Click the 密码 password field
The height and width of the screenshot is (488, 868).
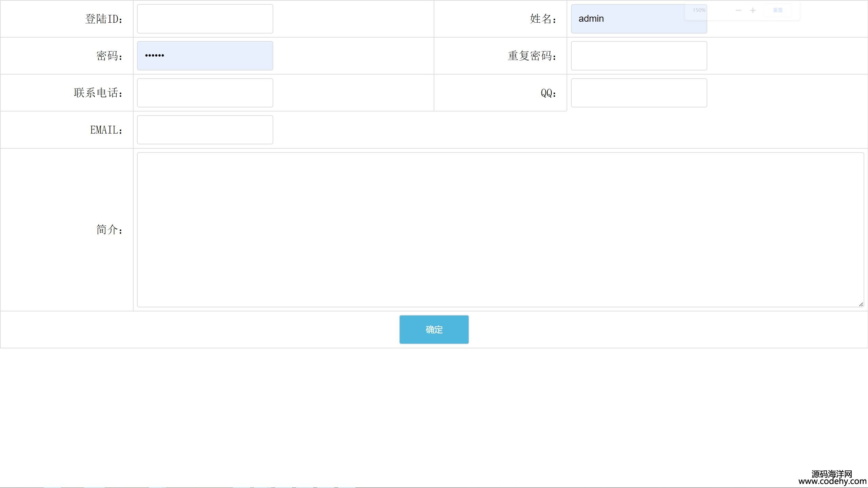[205, 56]
